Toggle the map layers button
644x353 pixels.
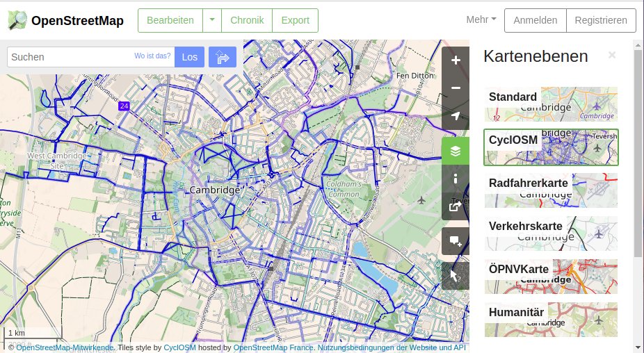(x=456, y=151)
